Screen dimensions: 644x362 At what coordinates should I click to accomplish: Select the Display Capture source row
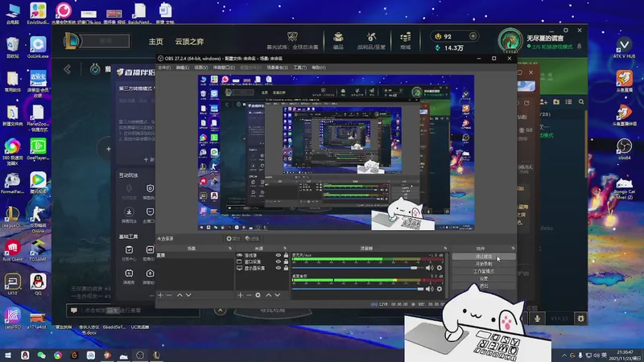point(262,268)
